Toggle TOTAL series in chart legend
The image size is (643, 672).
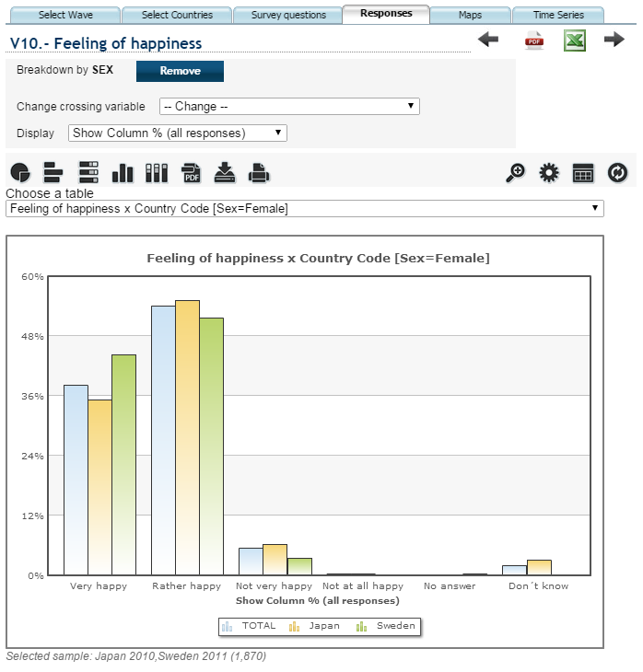click(249, 626)
